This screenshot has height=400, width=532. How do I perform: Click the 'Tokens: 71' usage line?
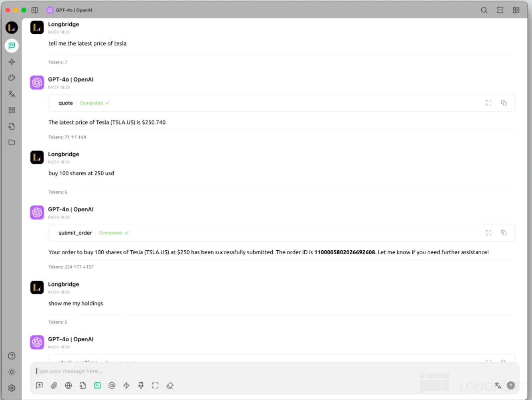pos(67,137)
